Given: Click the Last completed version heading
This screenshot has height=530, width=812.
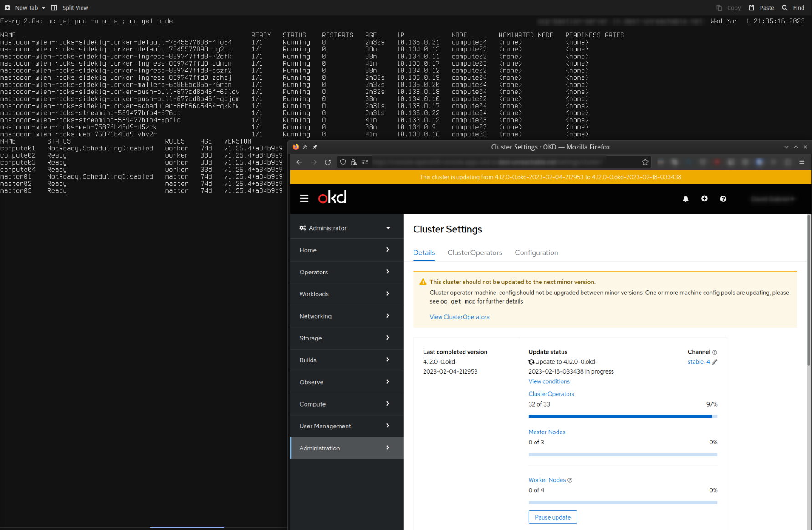Looking at the screenshot, I should tap(455, 352).
